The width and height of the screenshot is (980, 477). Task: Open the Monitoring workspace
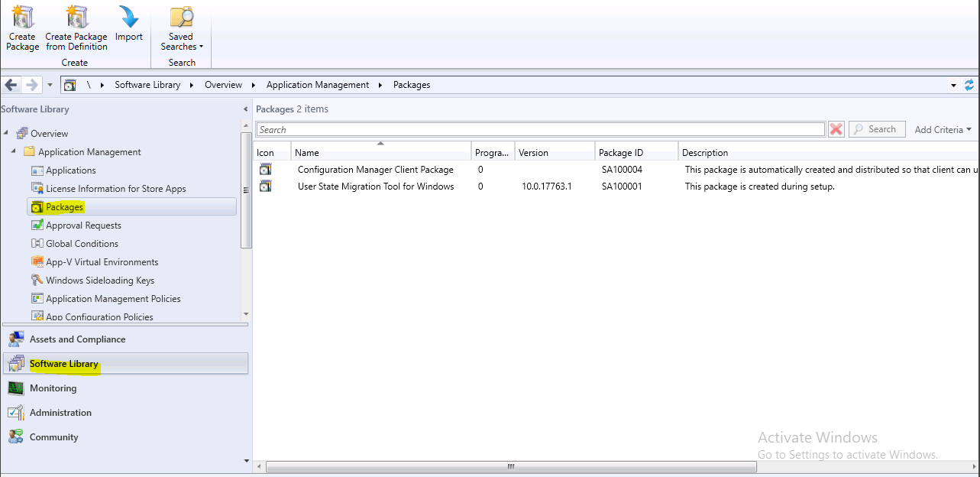click(126, 388)
